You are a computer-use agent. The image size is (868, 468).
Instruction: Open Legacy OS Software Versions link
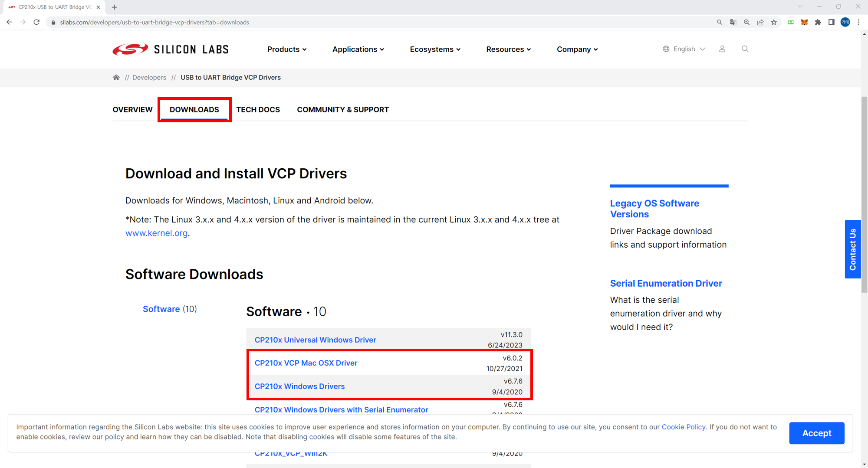pos(654,209)
